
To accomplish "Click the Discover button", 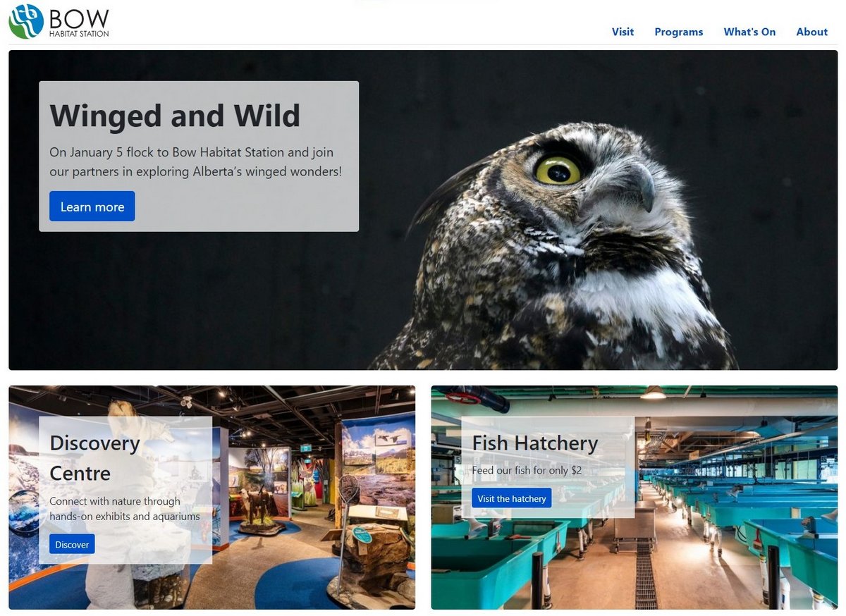I will 72,544.
